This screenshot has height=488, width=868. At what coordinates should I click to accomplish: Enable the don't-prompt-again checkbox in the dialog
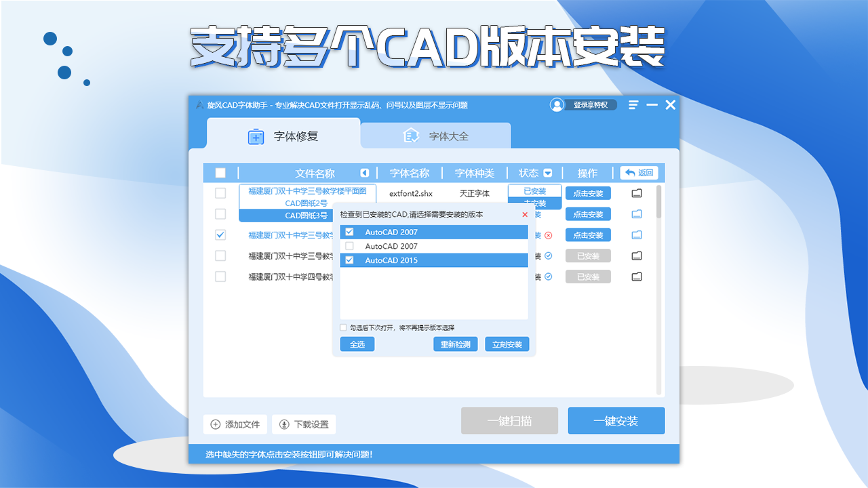pyautogui.click(x=342, y=327)
